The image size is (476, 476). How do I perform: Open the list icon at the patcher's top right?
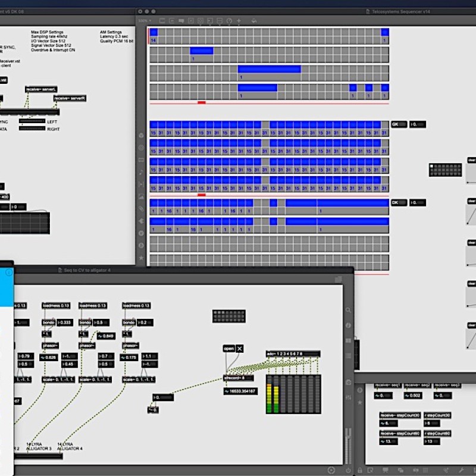(339, 279)
